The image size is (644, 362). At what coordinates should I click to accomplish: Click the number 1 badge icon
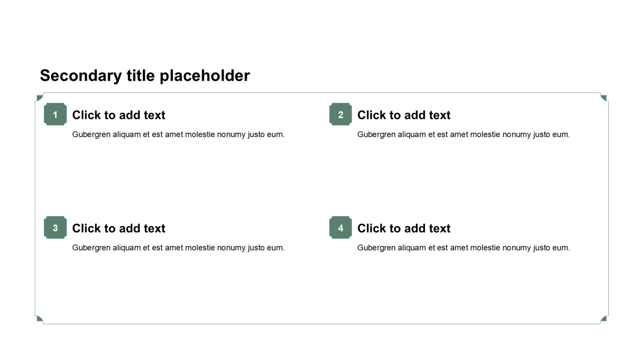[55, 115]
